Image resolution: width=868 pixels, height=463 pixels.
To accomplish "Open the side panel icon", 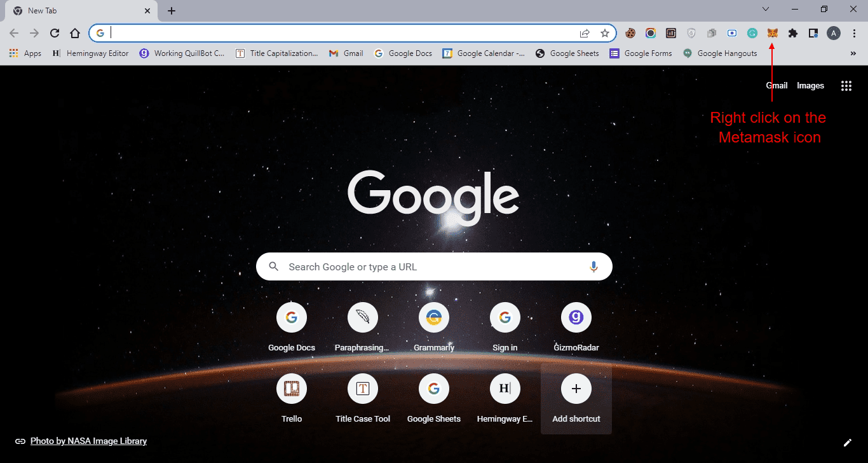I will 813,33.
